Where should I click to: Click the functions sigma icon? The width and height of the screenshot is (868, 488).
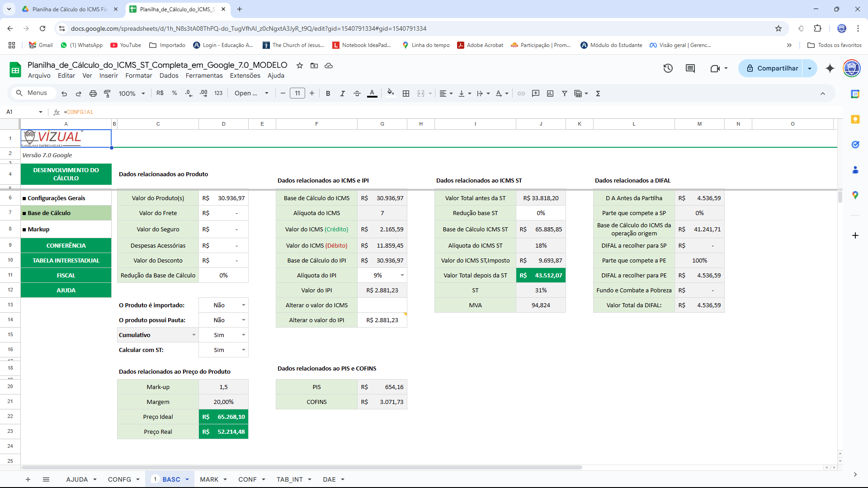click(598, 94)
